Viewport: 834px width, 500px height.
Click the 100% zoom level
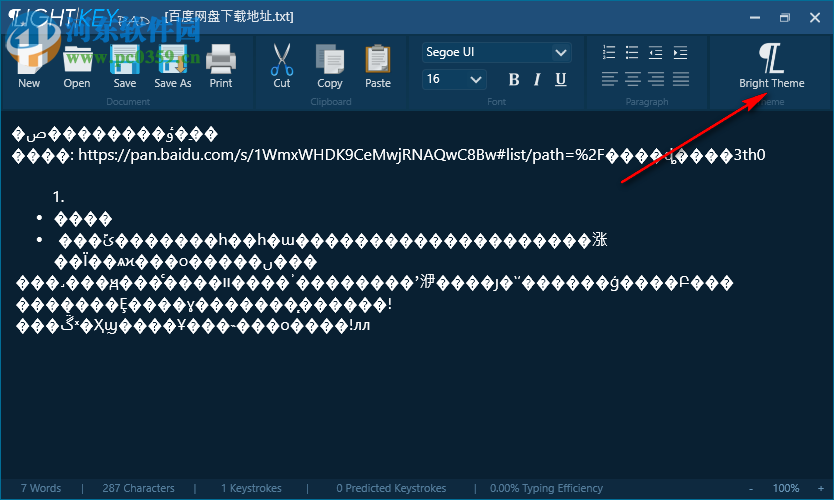pos(786,488)
